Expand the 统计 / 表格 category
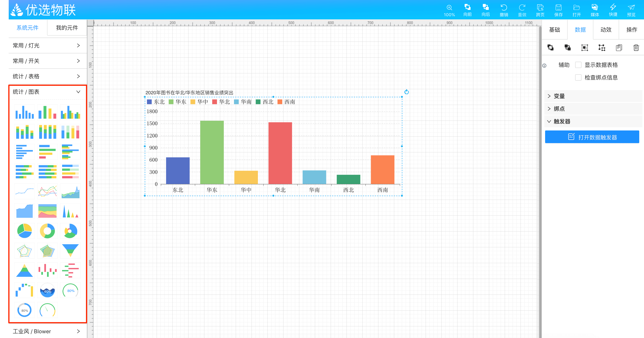644x338 pixels. pos(47,76)
